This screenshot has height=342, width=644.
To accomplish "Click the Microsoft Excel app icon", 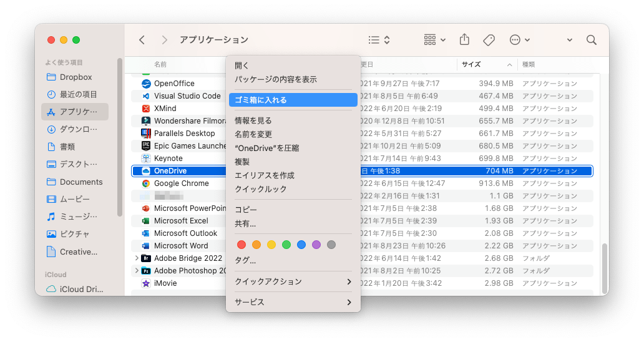I will click(145, 221).
